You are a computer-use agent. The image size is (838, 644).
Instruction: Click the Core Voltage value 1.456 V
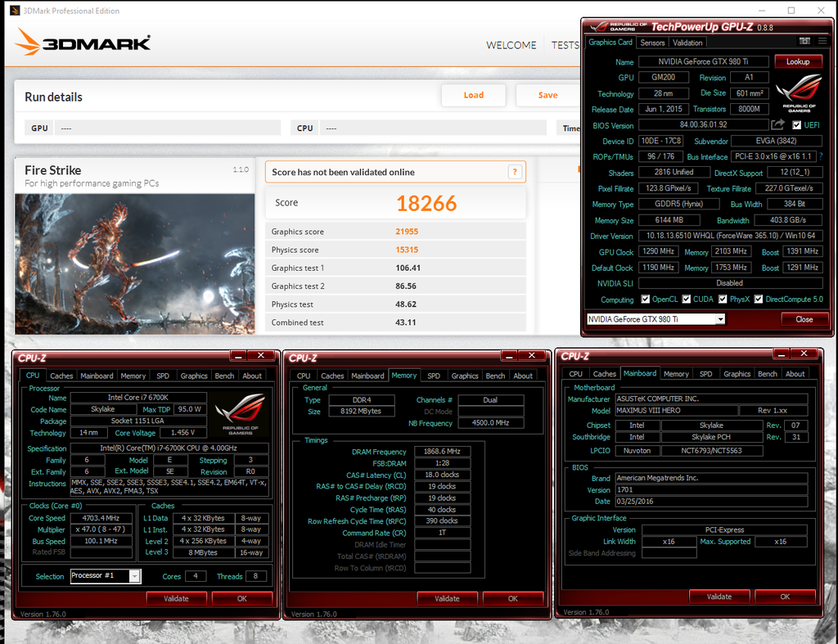point(182,432)
